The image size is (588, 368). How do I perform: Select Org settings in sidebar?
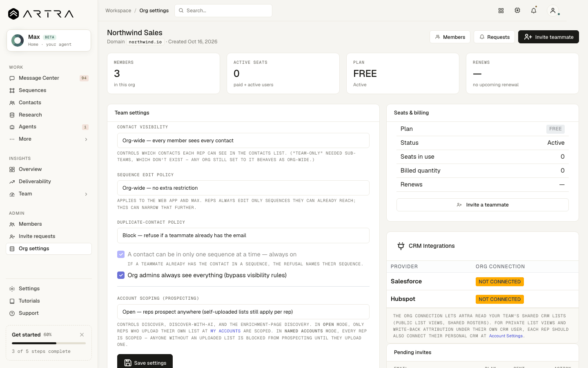49,249
